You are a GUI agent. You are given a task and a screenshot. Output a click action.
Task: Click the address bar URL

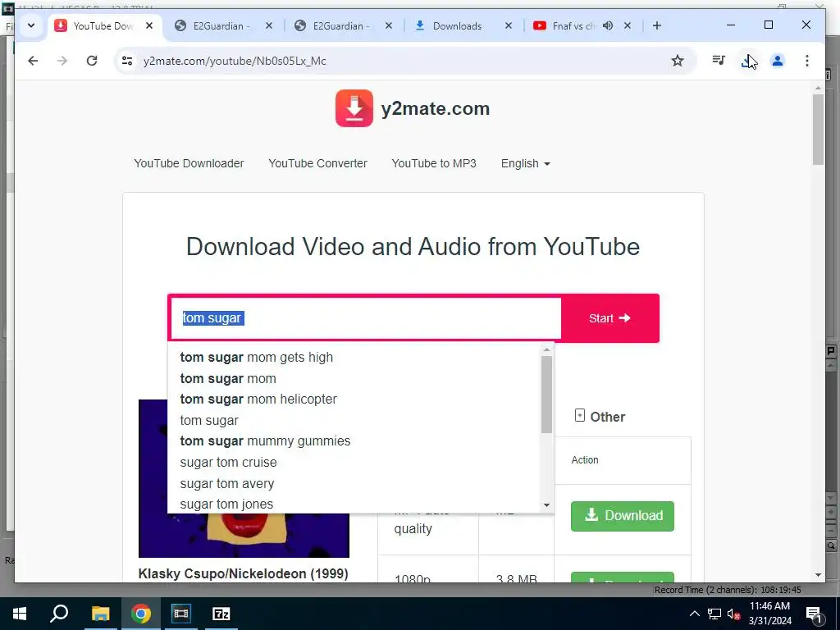pos(235,61)
